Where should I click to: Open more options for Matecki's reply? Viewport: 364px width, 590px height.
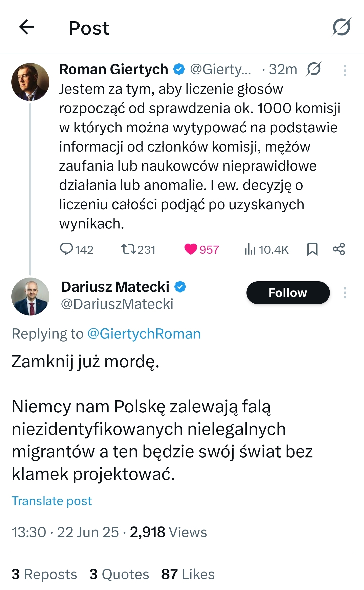pyautogui.click(x=345, y=293)
